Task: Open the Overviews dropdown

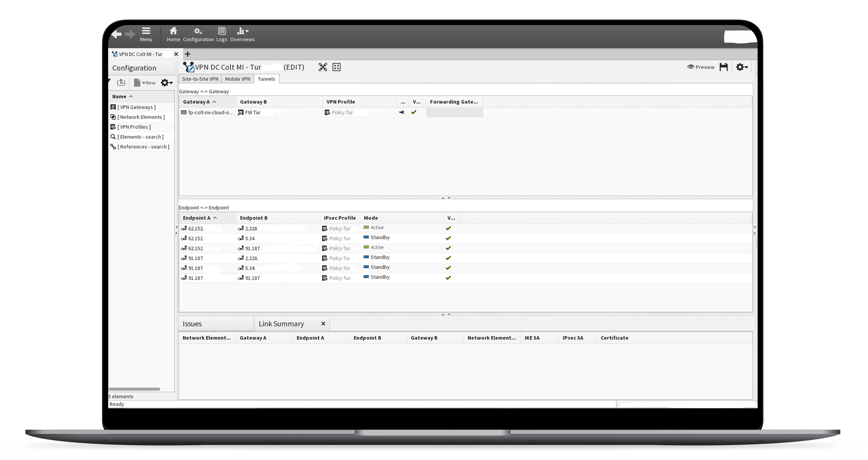Action: click(x=242, y=34)
